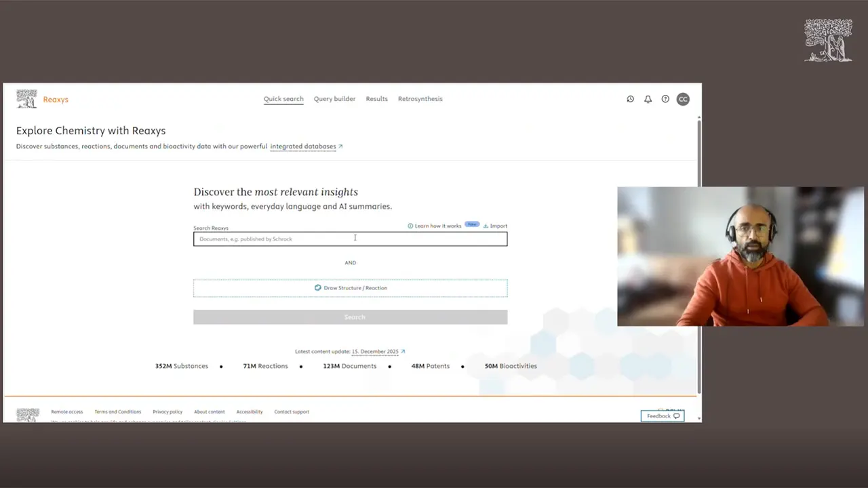
Task: Open the Terms and Conditions link
Action: pyautogui.click(x=117, y=411)
